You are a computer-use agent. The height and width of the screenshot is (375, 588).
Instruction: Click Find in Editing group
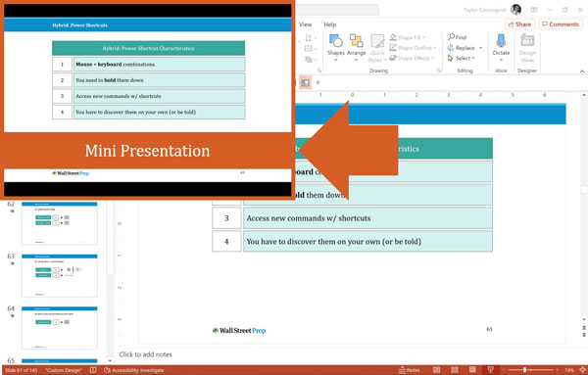tap(457, 37)
